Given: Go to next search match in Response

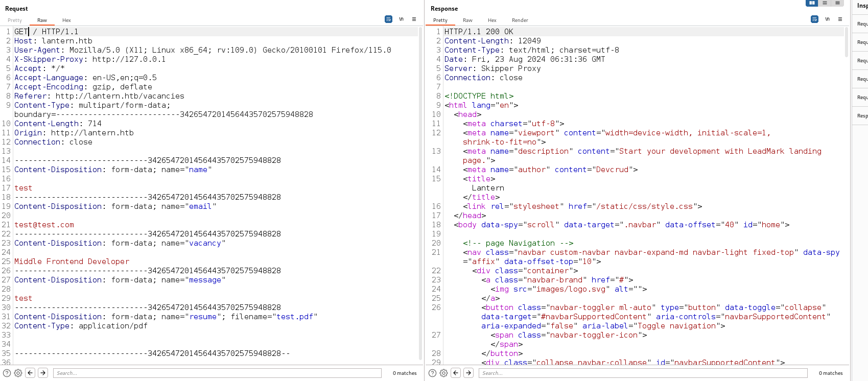Looking at the screenshot, I should (x=468, y=373).
